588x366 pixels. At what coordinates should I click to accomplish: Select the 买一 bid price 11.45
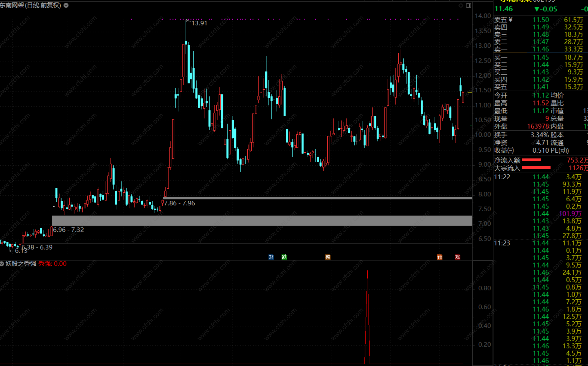(x=540, y=57)
